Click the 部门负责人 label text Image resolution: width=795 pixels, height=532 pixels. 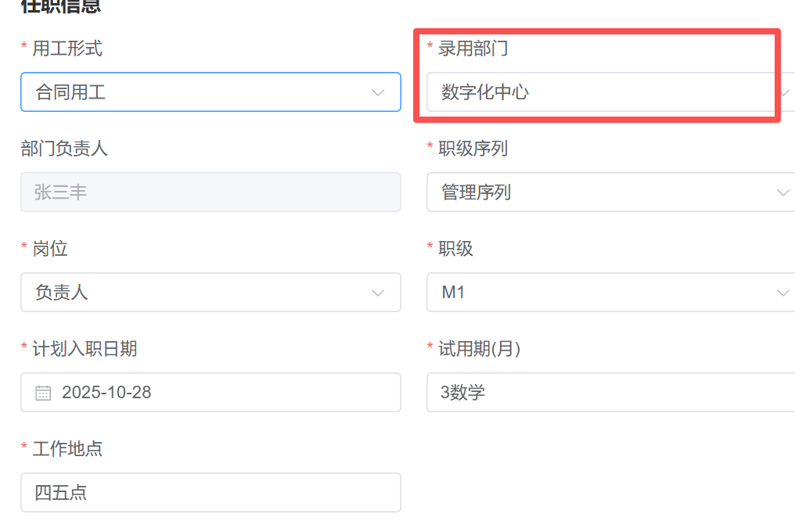(64, 149)
